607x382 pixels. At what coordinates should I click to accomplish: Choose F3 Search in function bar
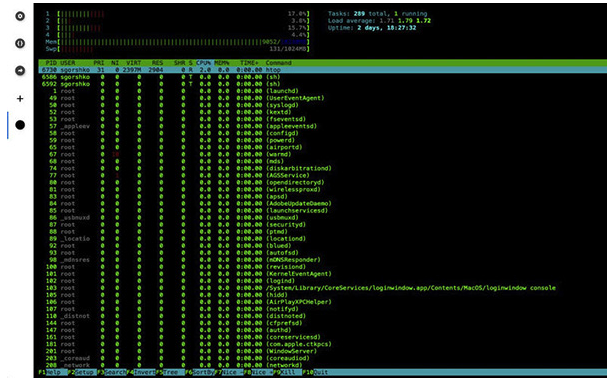pos(111,372)
